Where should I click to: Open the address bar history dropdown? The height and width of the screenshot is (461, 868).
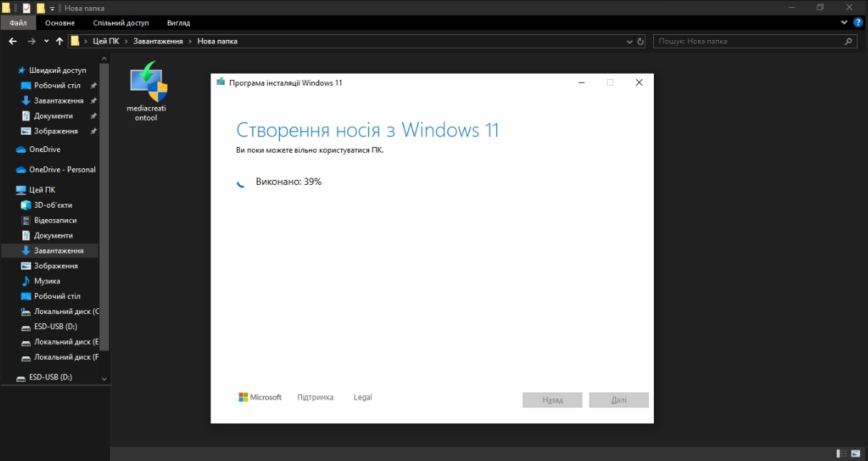click(x=630, y=41)
